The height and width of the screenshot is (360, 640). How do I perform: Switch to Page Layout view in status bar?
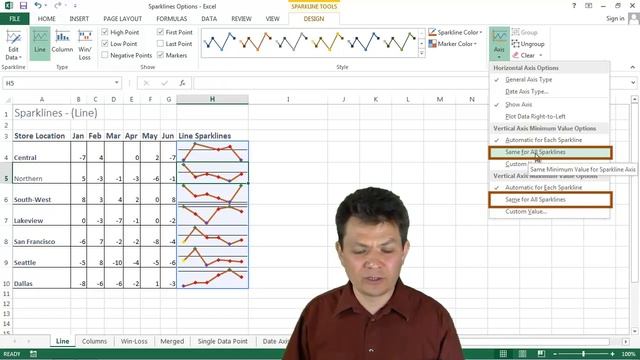522,354
